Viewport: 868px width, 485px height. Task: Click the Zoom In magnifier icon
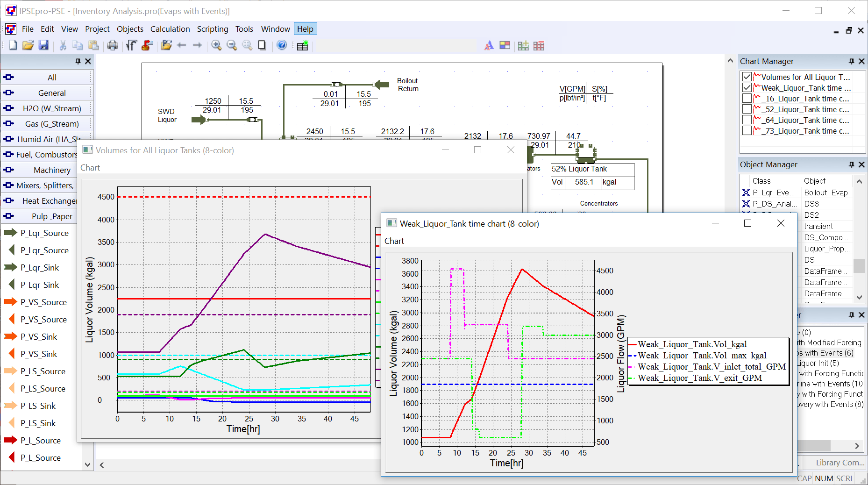216,45
